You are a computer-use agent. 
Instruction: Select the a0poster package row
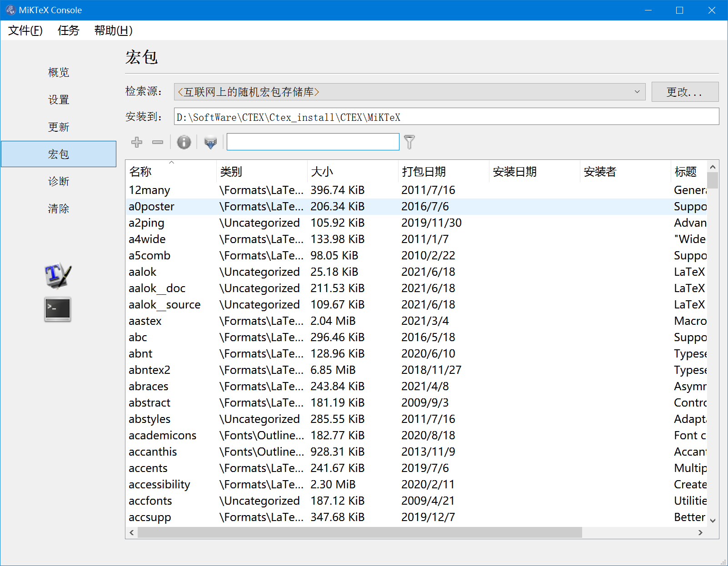416,206
